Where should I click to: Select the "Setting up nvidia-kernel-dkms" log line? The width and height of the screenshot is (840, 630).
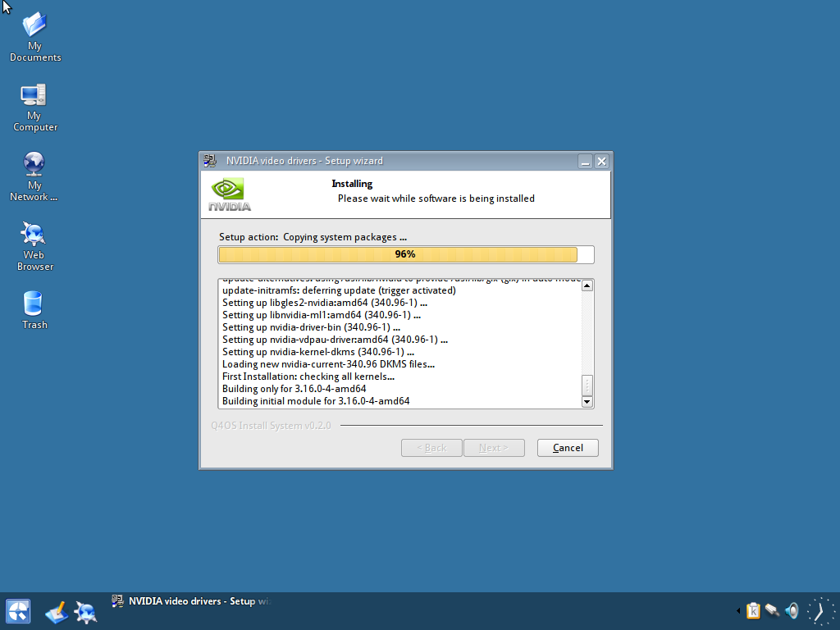318,352
